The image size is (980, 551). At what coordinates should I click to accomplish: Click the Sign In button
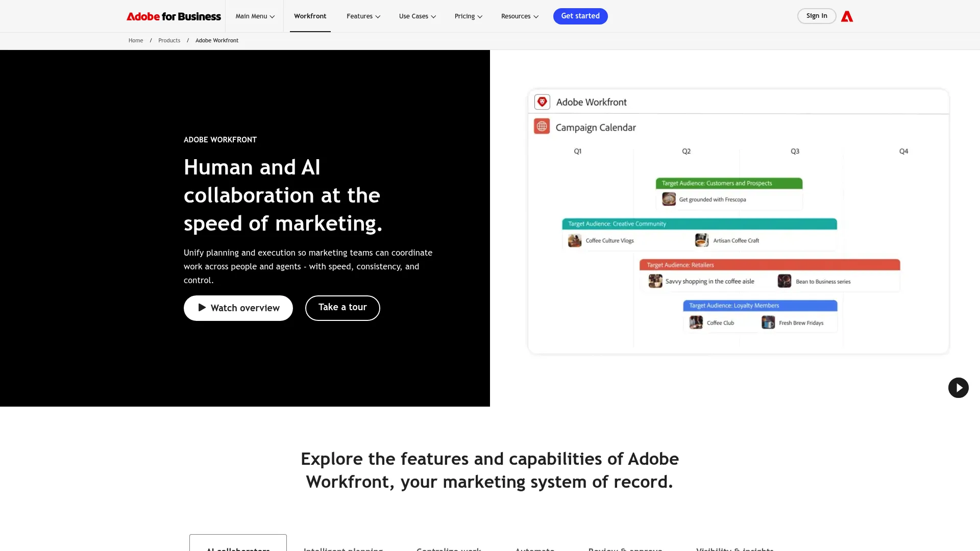tap(817, 16)
